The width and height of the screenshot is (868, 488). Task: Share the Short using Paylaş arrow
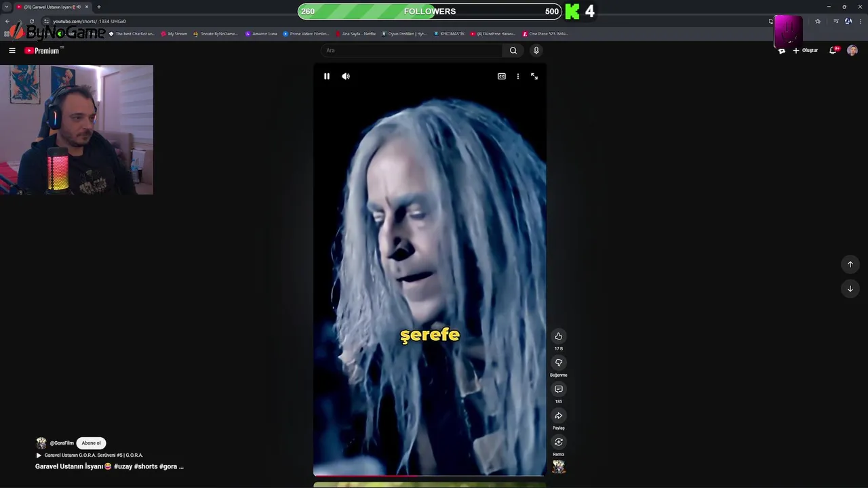559,415
